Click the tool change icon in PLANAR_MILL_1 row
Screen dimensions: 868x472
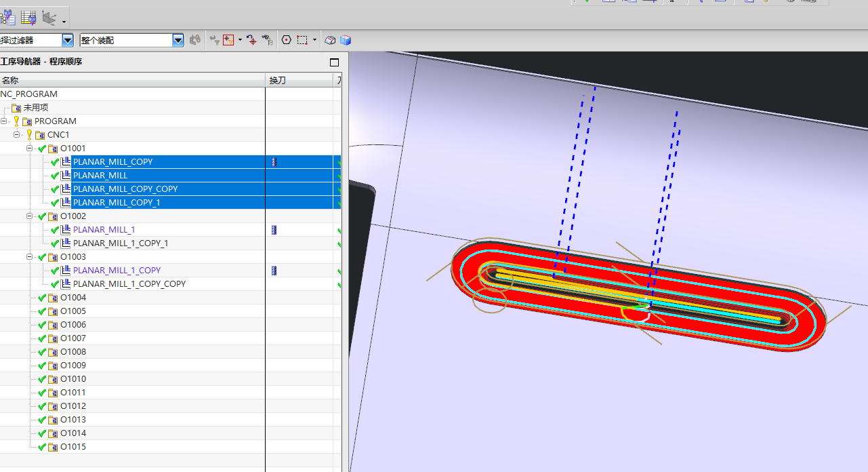274,230
